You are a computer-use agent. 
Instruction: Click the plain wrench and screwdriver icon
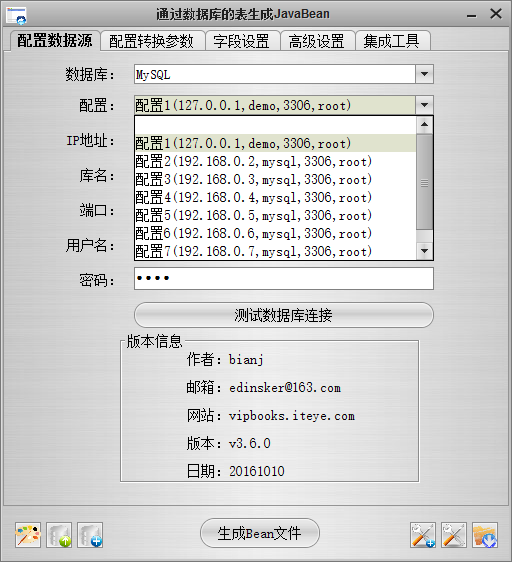coord(454,535)
